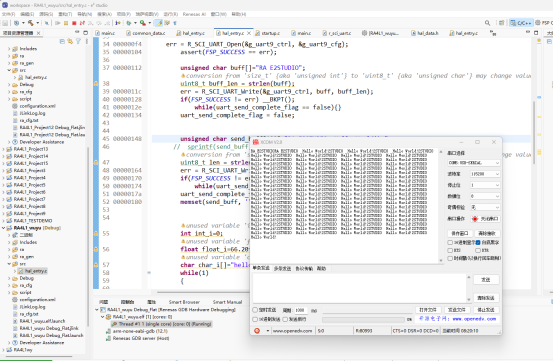554x361 pixels.
Task: Toggle the hex display checkbox in XCOM
Action: (x=450, y=242)
